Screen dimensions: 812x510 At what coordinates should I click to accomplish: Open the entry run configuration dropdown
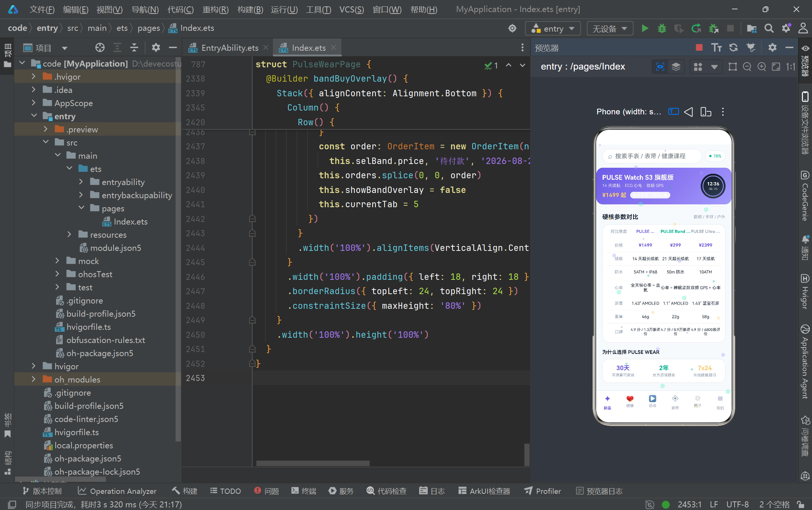pyautogui.click(x=553, y=29)
